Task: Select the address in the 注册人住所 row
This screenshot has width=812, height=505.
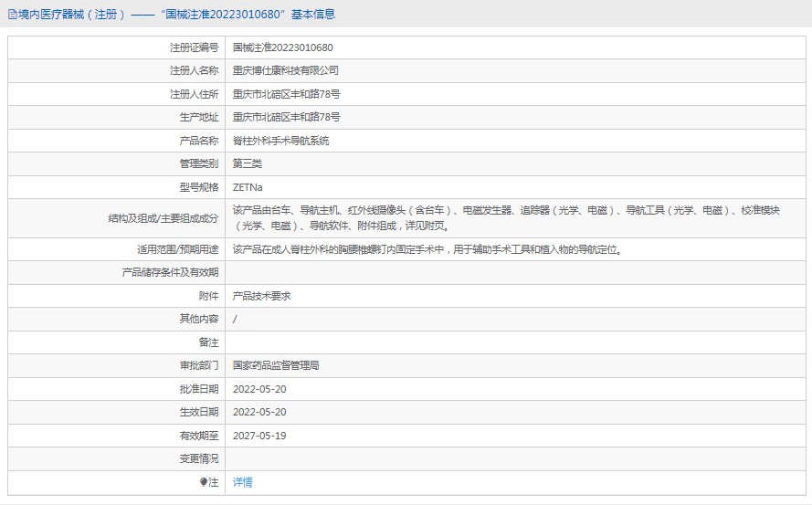Action: (287, 94)
